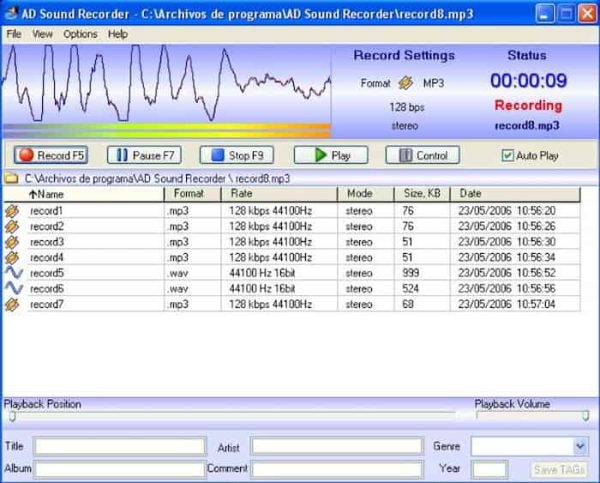This screenshot has width=600, height=483.
Task: Open the Options menu
Action: (x=80, y=34)
